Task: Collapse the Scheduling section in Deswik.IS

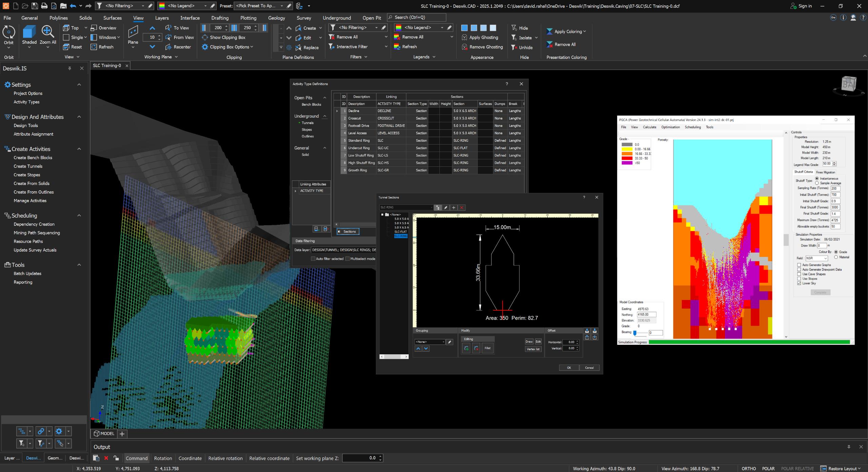Action: (x=79, y=215)
